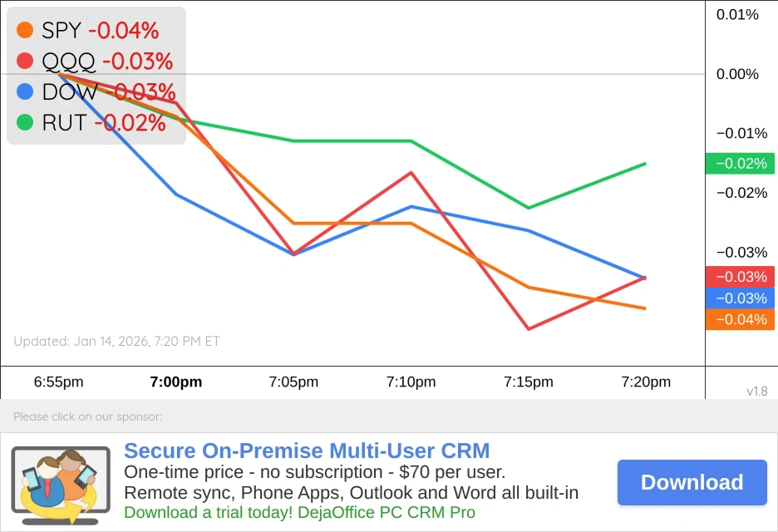The width and height of the screenshot is (778, 532).
Task: Toggle the SPY series label
Action: point(62,31)
